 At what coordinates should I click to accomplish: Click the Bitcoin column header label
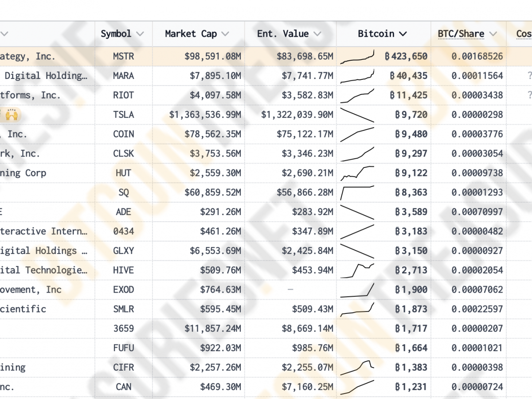[376, 33]
